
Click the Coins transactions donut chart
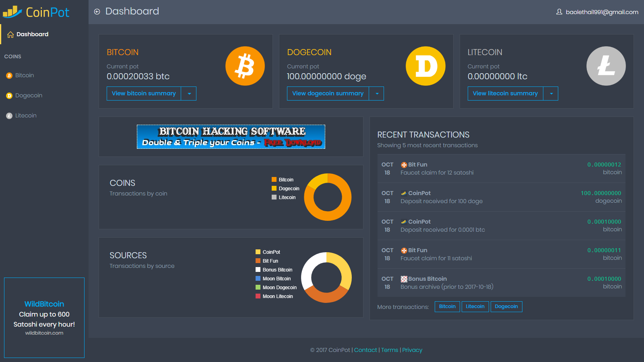click(x=328, y=197)
